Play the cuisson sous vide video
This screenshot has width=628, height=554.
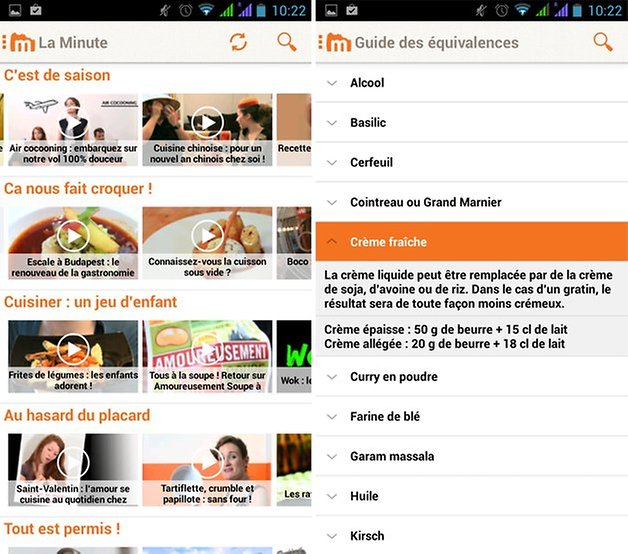point(207,236)
